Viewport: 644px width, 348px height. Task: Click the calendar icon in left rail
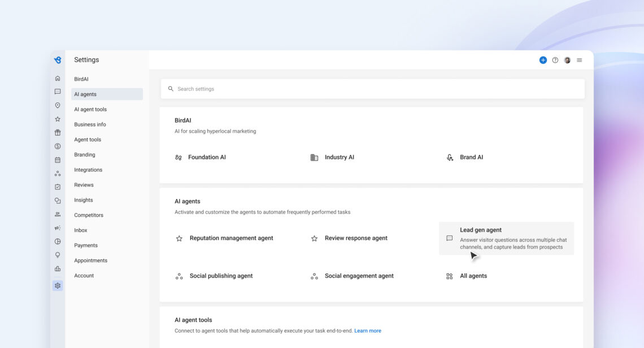[58, 160]
